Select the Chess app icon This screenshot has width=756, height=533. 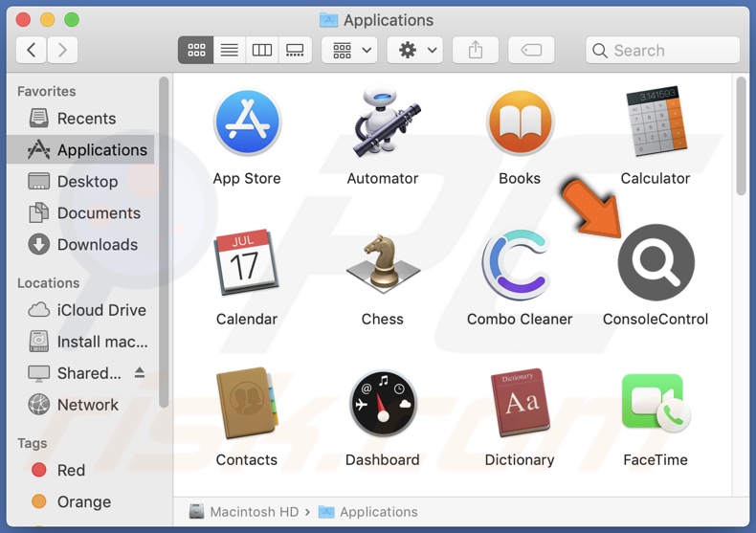[x=383, y=263]
